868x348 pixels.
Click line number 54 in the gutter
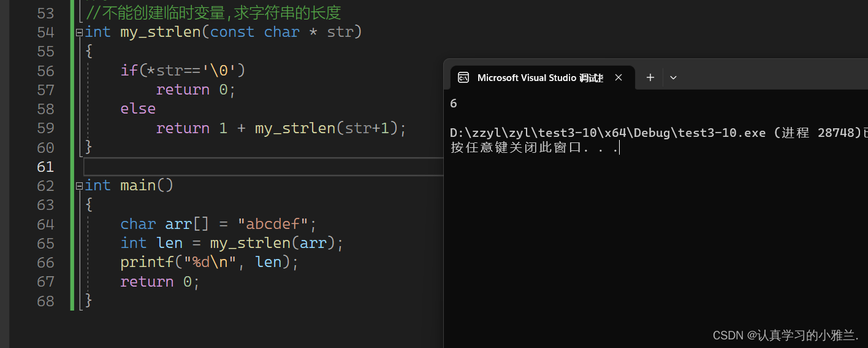pos(45,33)
